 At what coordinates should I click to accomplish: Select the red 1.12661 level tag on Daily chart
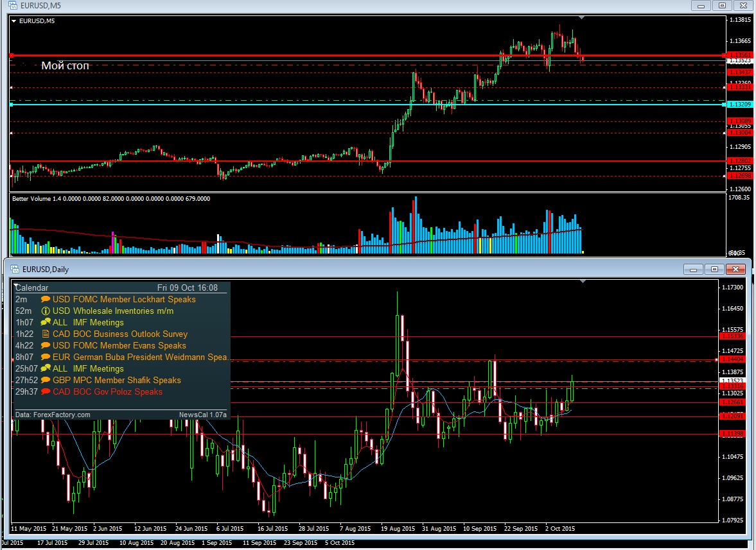tap(733, 402)
